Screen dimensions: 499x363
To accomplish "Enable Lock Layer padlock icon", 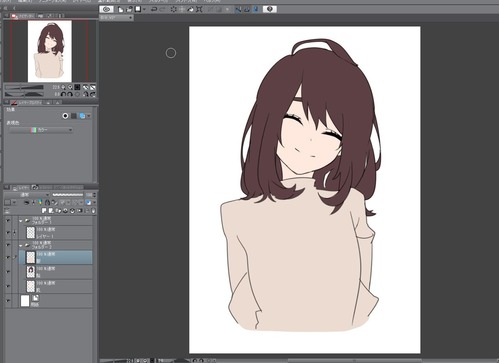I will coord(47,202).
